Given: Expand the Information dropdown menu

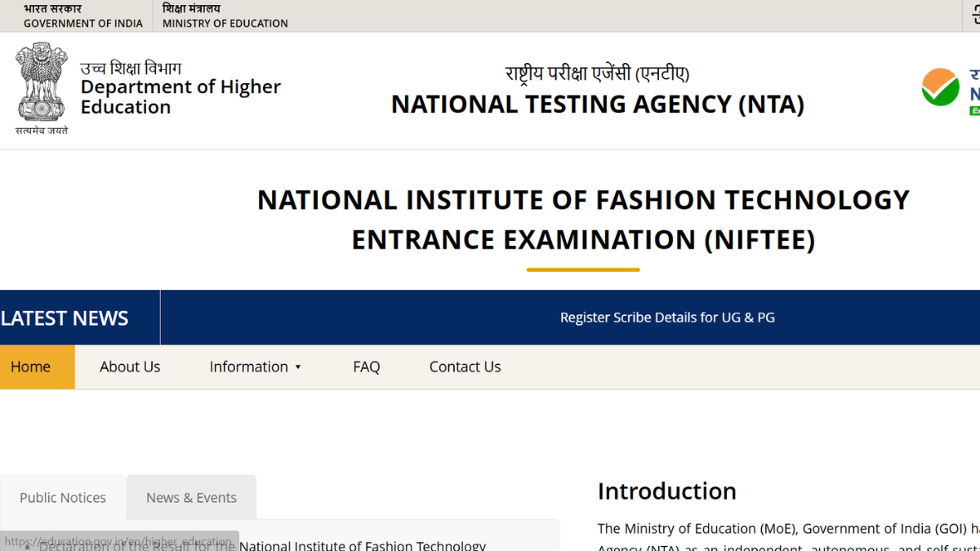Looking at the screenshot, I should click(255, 367).
